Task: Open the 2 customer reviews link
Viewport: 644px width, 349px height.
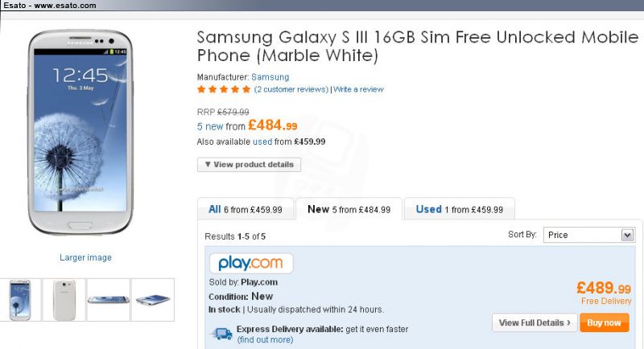Action: click(x=291, y=89)
